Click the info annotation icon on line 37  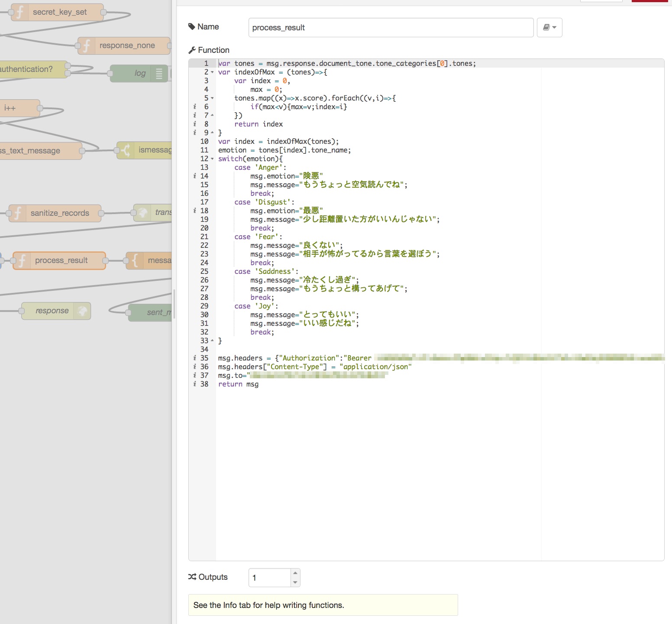coord(194,375)
